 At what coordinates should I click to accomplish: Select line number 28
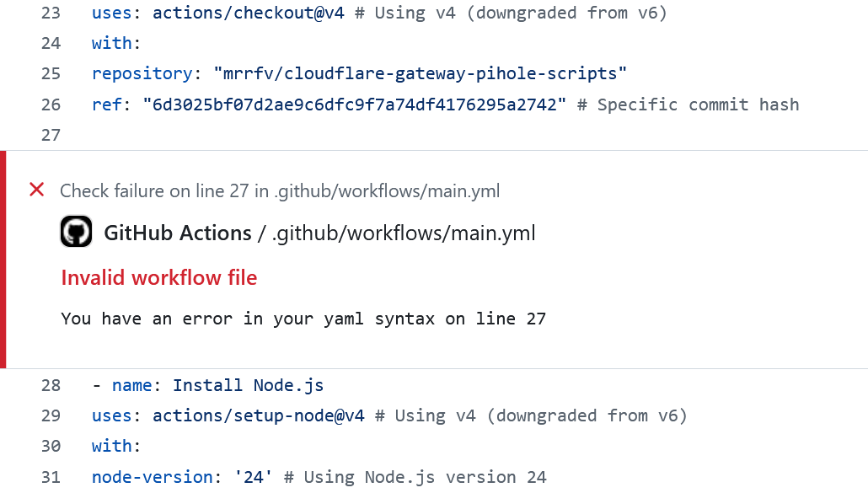click(x=51, y=385)
